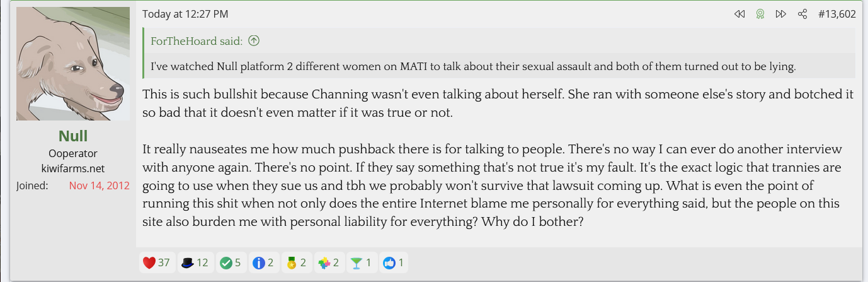Click the red heart reaction
Image resolution: width=868 pixels, height=282 pixels.
(x=156, y=262)
